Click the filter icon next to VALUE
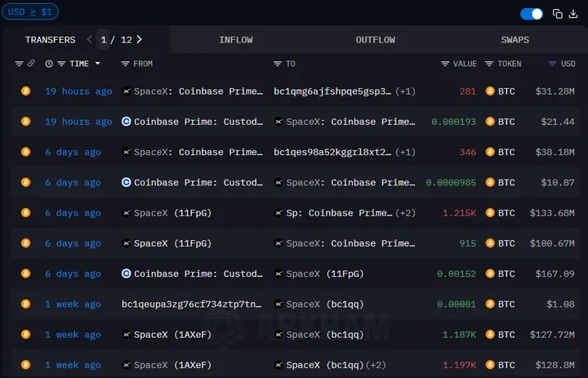This screenshot has height=378, width=588. (x=445, y=64)
